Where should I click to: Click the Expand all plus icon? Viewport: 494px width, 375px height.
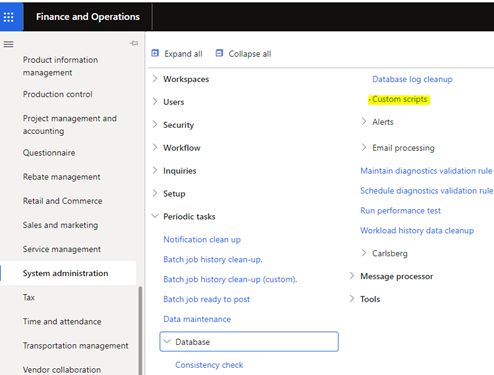(x=155, y=53)
